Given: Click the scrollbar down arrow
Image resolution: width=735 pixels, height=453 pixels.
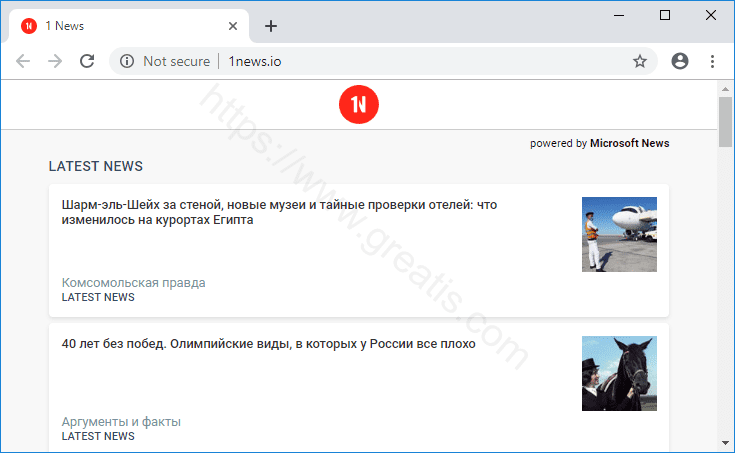Looking at the screenshot, I should click(725, 443).
